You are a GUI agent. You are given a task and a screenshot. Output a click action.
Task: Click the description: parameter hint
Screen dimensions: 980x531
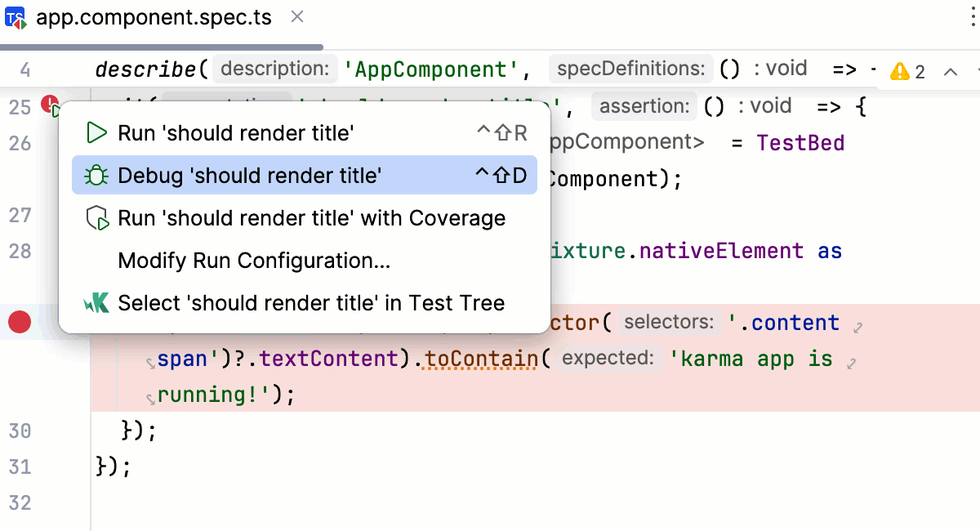point(274,69)
